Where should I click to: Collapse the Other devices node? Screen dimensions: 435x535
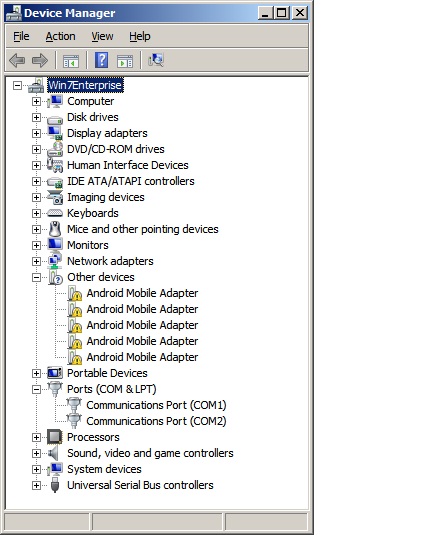tap(36, 277)
